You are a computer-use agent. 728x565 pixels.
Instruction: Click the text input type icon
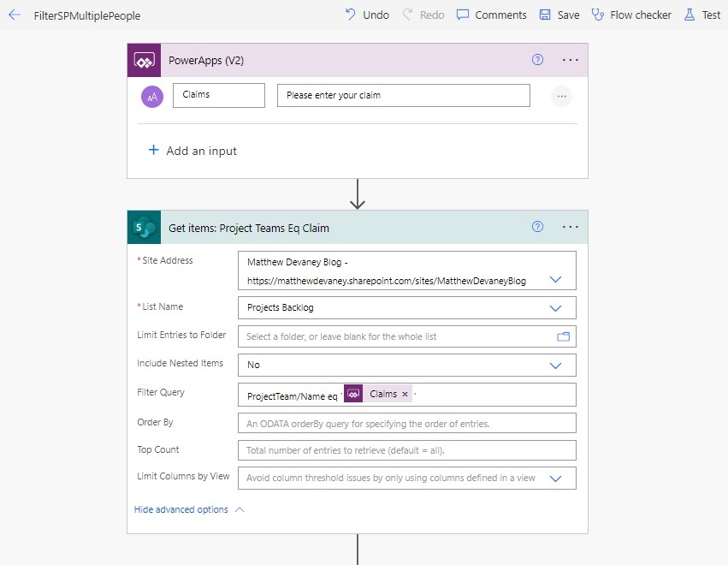[x=152, y=97]
